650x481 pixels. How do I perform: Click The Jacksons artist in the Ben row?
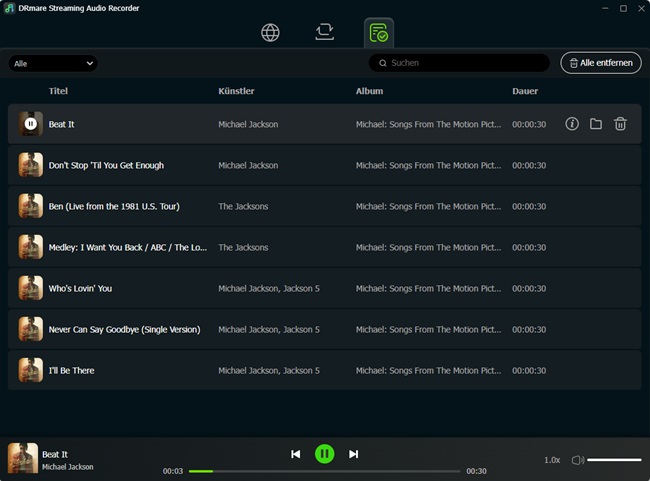[243, 206]
